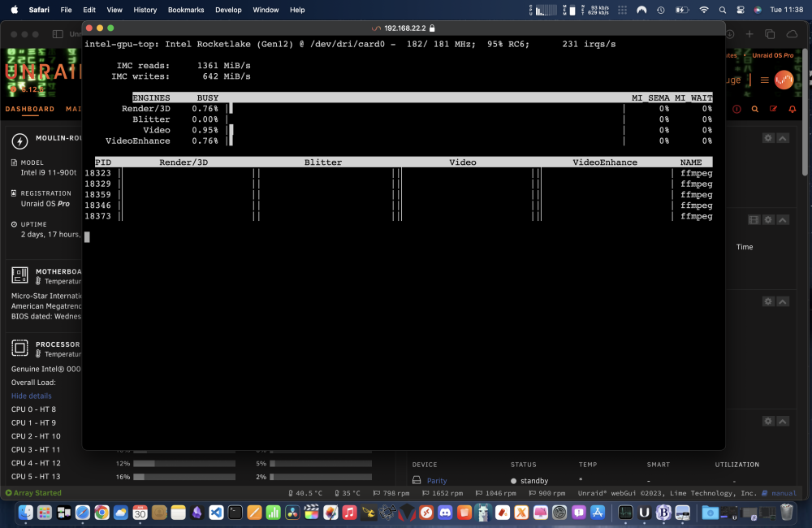Click the Hide details link

pyautogui.click(x=32, y=396)
